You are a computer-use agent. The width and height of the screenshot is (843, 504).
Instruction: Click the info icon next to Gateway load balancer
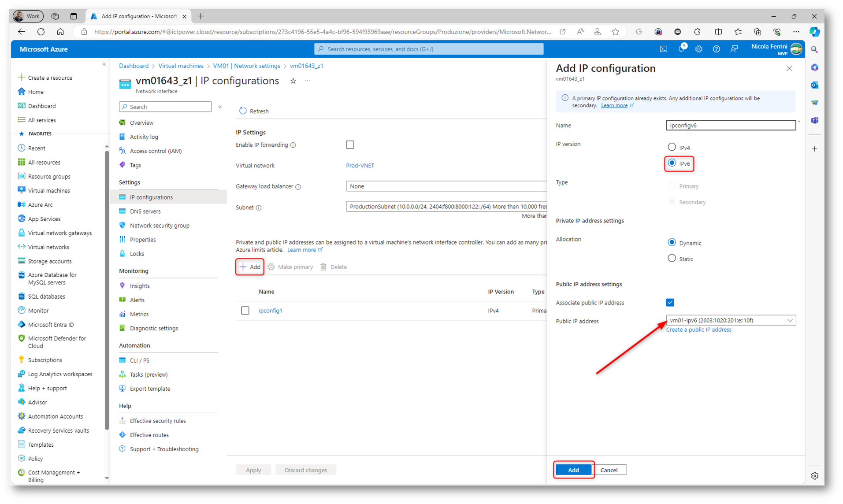tap(298, 187)
